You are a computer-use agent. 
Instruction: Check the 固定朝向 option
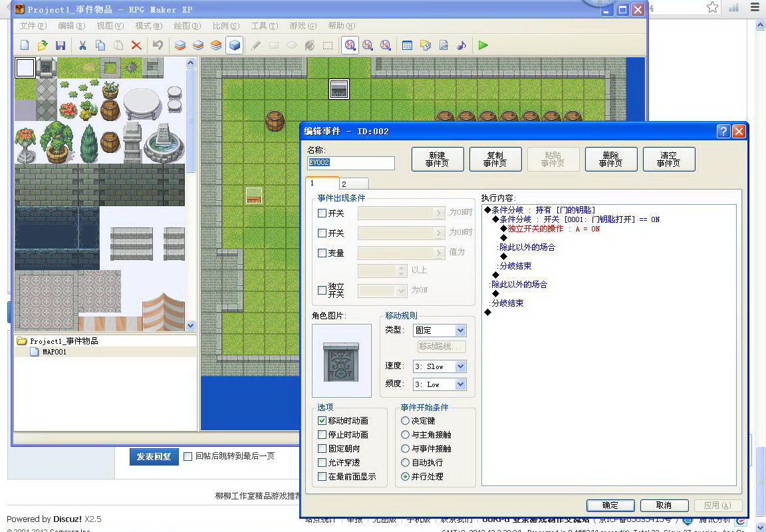point(322,448)
